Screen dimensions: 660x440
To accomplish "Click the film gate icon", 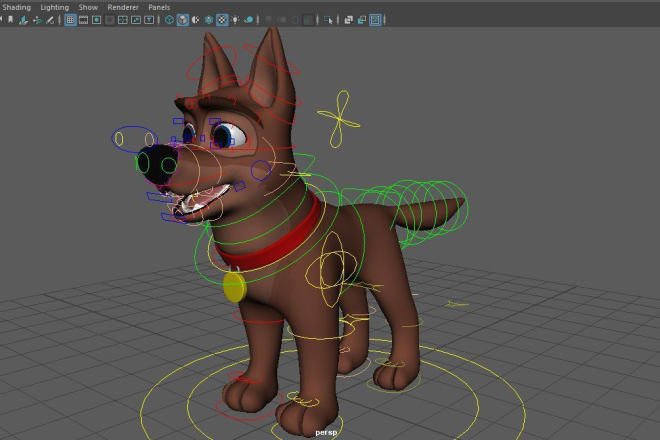I will 83,19.
